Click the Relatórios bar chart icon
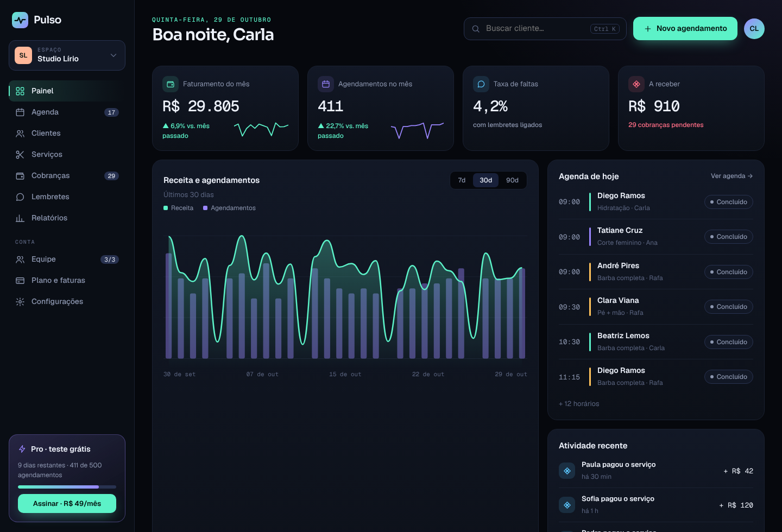 tap(20, 218)
